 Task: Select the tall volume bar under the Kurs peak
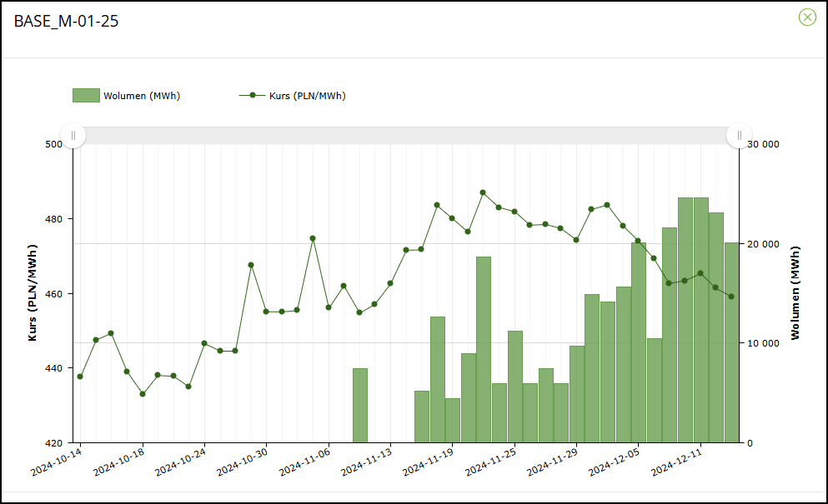pos(484,349)
